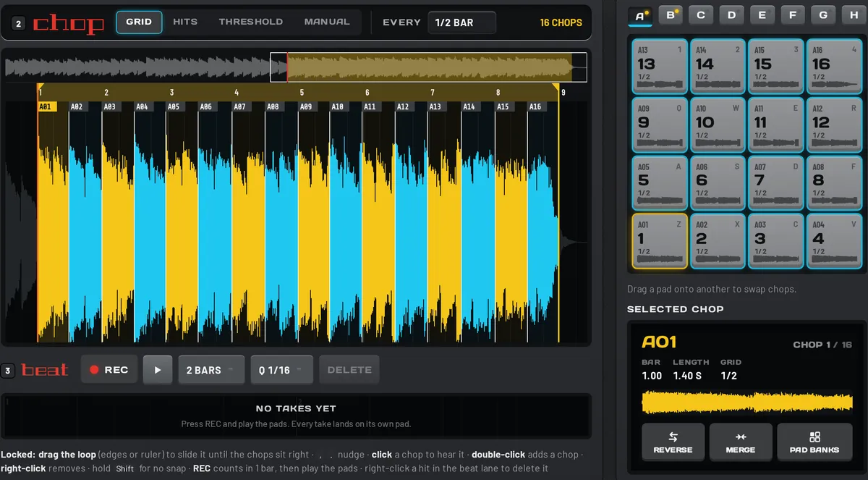Click the disabled DELETE take button
868x480 pixels.
[x=349, y=370]
